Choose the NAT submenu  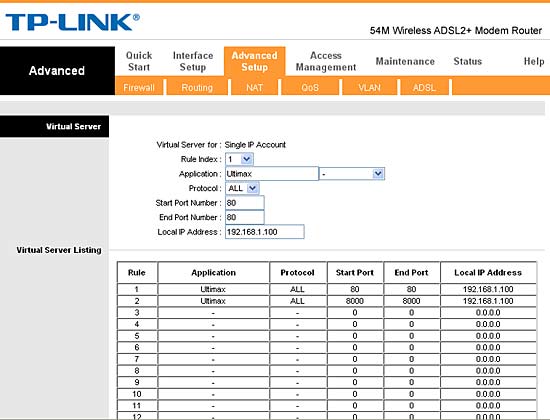[x=254, y=87]
